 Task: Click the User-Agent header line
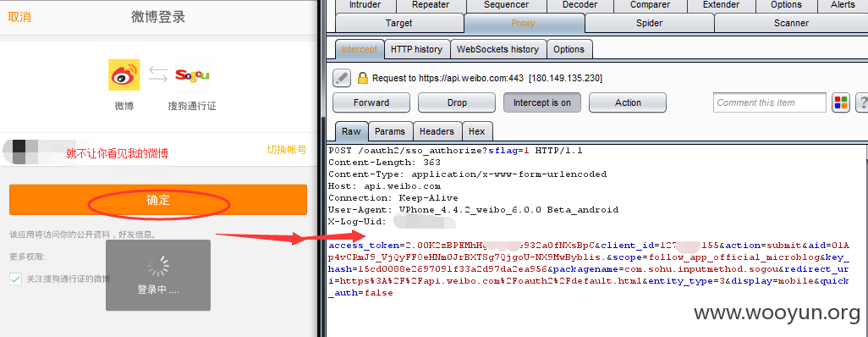point(473,210)
